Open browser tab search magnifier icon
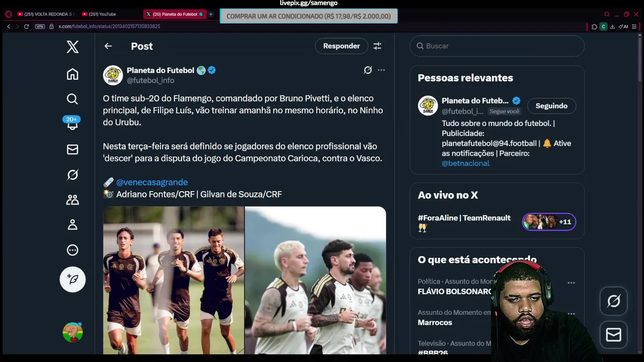The image size is (644, 362). [607, 14]
